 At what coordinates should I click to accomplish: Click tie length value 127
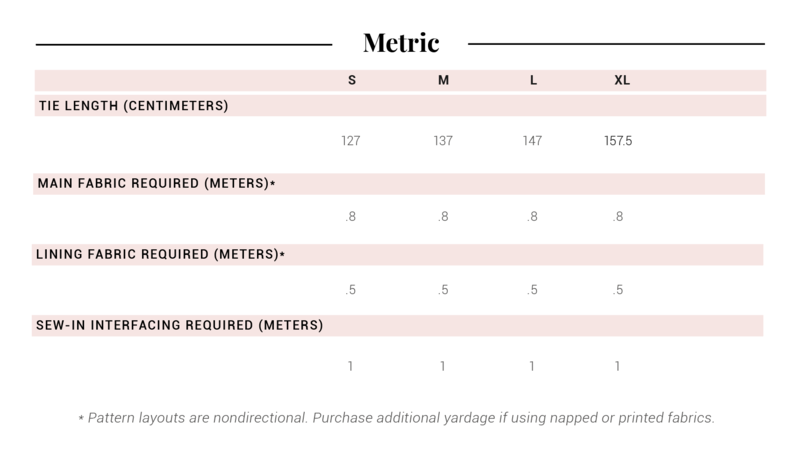click(x=351, y=141)
